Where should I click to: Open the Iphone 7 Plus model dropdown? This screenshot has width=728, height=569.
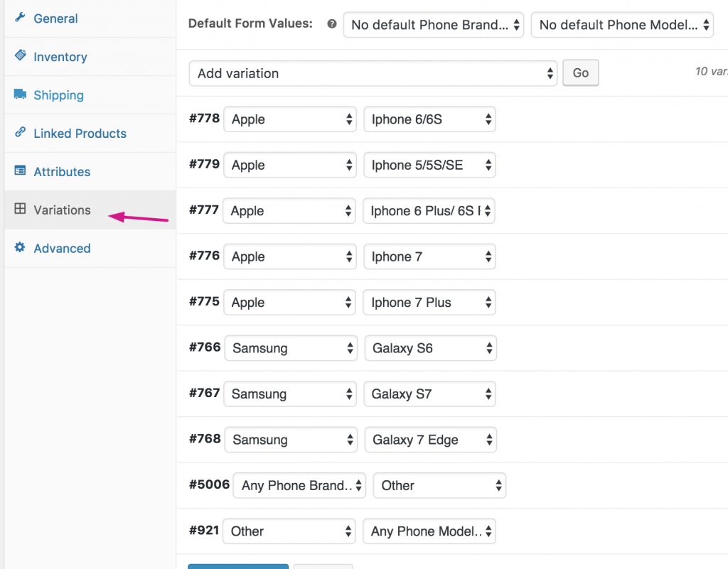tap(429, 303)
